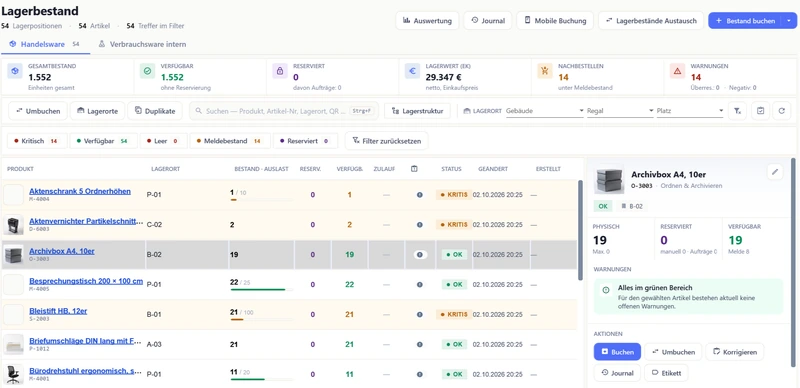Toggle the Meldebestand filter chip
The image size is (800, 388).
click(230, 141)
